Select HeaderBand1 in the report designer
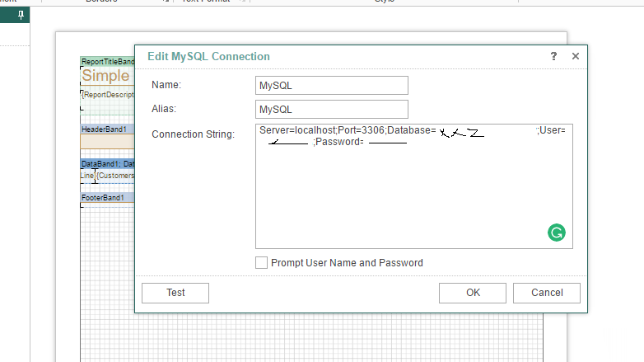 [x=108, y=129]
